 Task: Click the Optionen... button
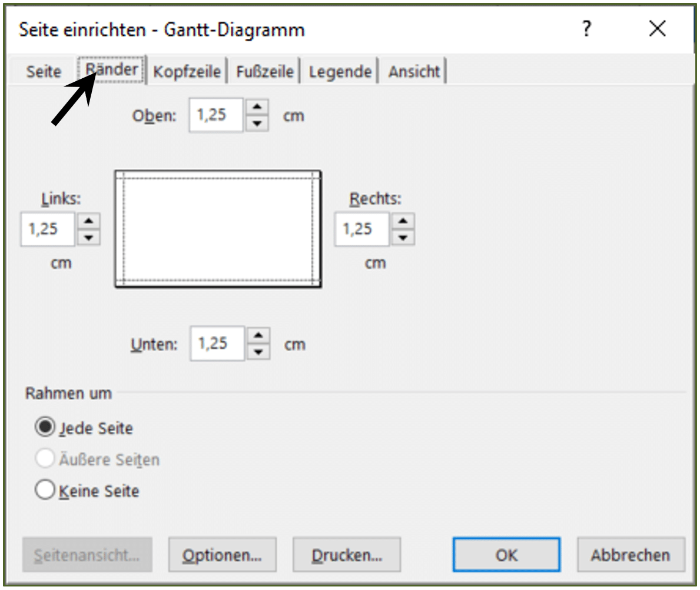(x=223, y=555)
